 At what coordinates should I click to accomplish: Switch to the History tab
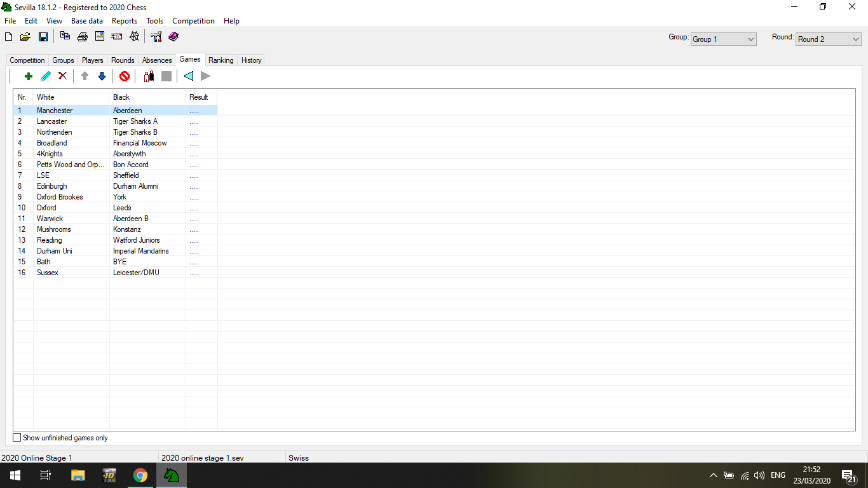(252, 60)
